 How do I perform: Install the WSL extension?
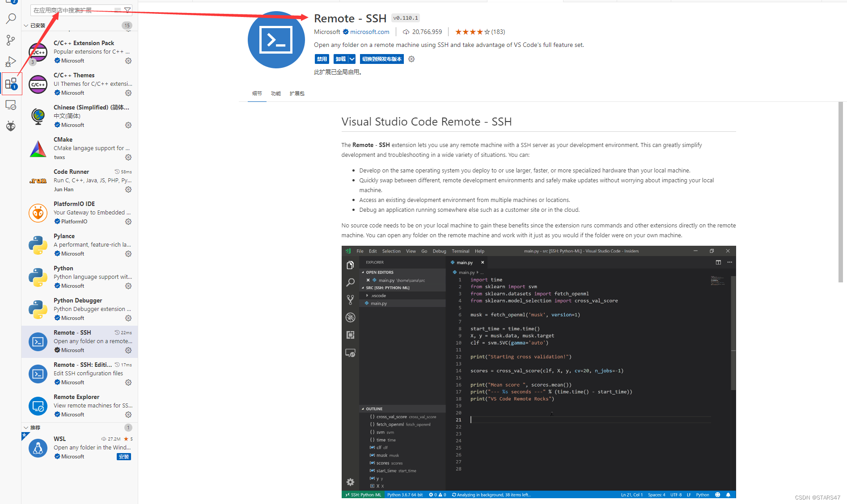coord(124,457)
